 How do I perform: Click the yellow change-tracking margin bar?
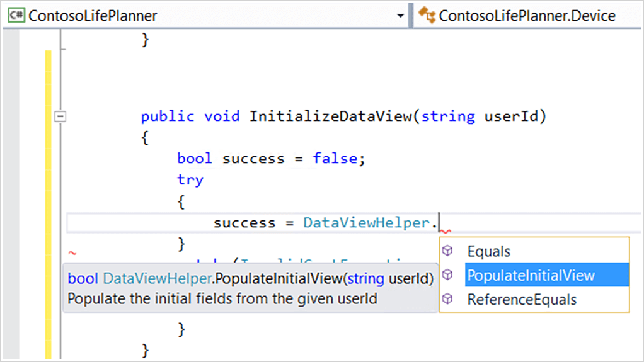pos(49,201)
